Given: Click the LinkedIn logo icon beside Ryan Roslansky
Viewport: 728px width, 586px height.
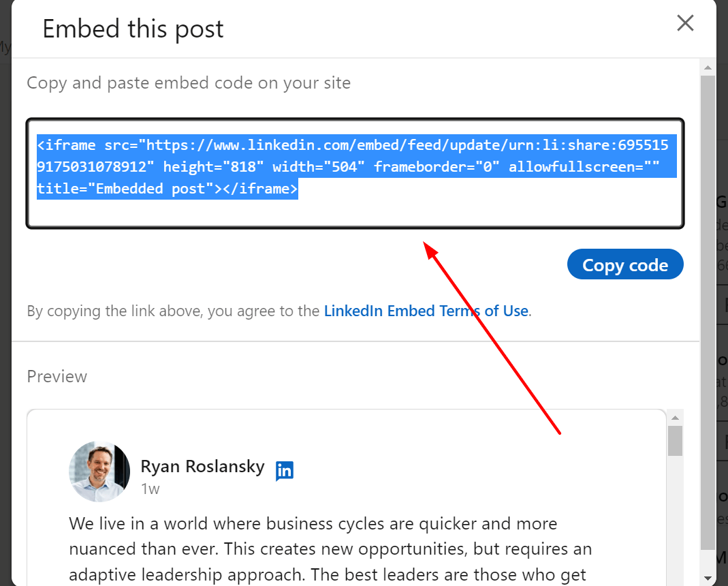Looking at the screenshot, I should click(x=285, y=470).
